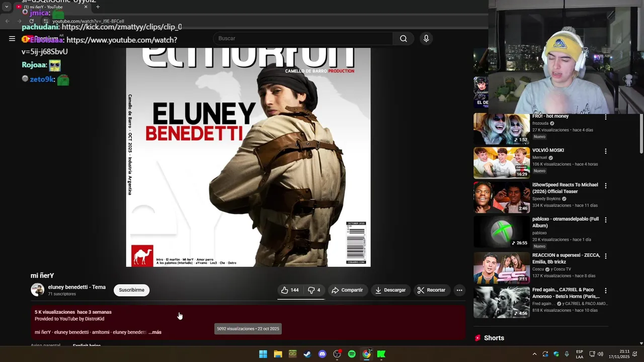Select the mi ñerY - YouTube tab
The width and height of the screenshot is (644, 362).
49,7
